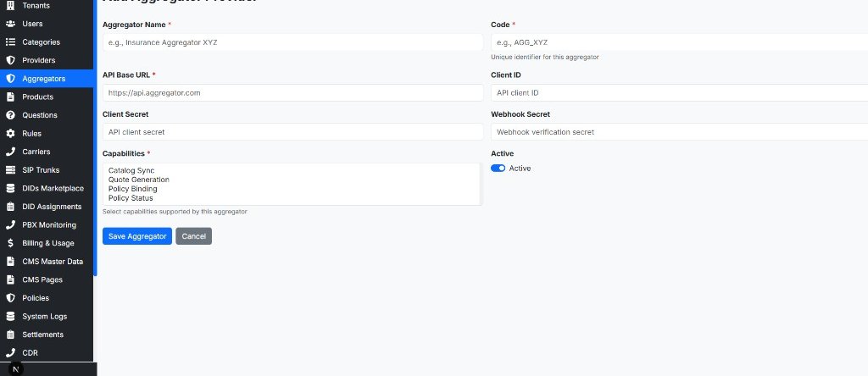
Task: Navigate to Settlements
Action: point(47,335)
